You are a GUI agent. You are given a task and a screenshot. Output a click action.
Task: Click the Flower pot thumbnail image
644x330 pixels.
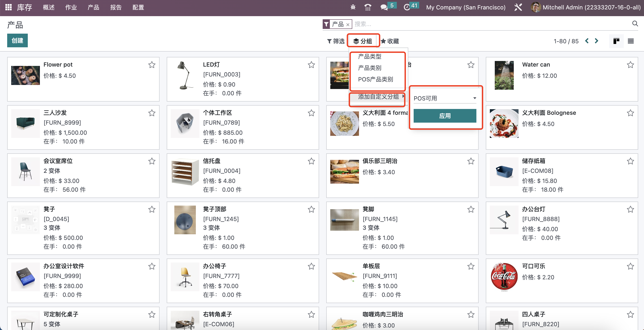(26, 75)
